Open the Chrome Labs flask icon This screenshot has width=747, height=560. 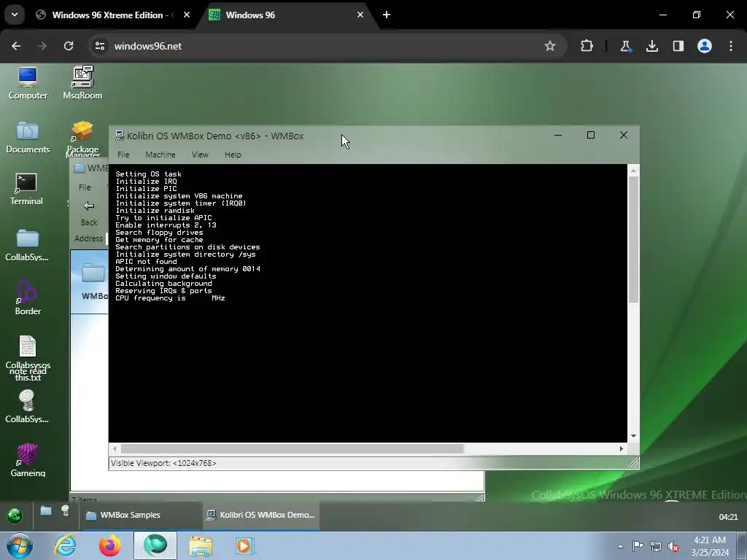(x=625, y=46)
